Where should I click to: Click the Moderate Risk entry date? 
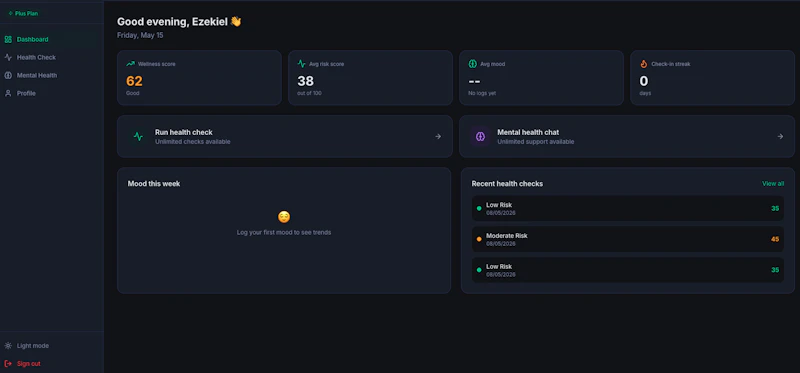pyautogui.click(x=501, y=244)
